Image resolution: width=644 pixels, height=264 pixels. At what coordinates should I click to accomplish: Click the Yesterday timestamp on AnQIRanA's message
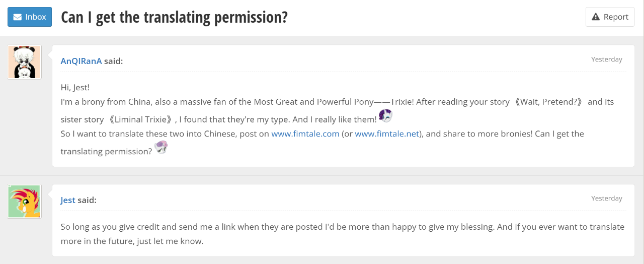606,59
